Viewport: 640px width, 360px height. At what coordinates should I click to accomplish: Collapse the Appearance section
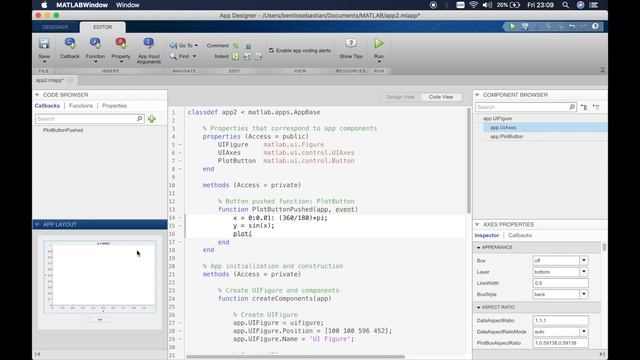point(478,247)
